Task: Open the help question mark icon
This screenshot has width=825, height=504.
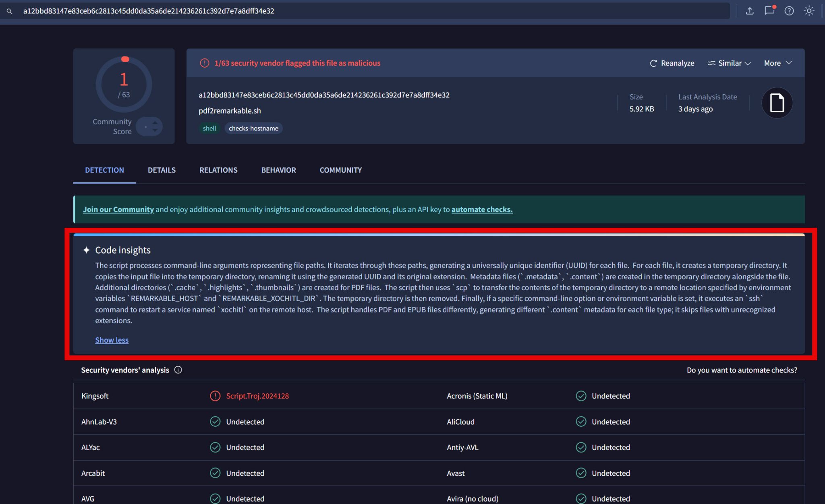Action: click(x=789, y=11)
